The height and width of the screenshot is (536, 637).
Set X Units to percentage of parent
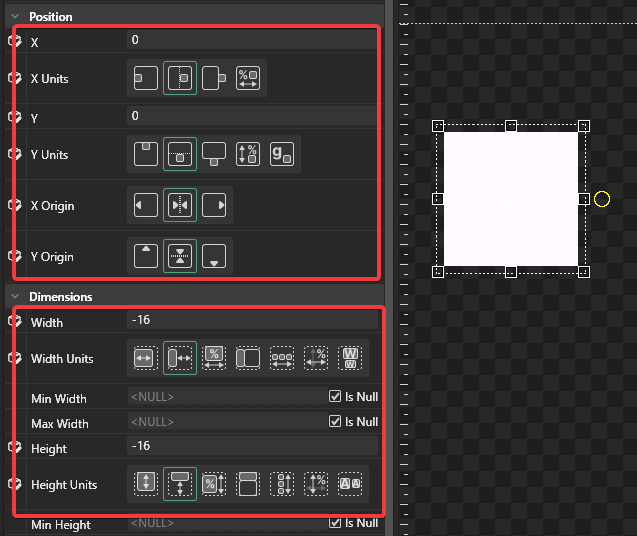point(248,78)
